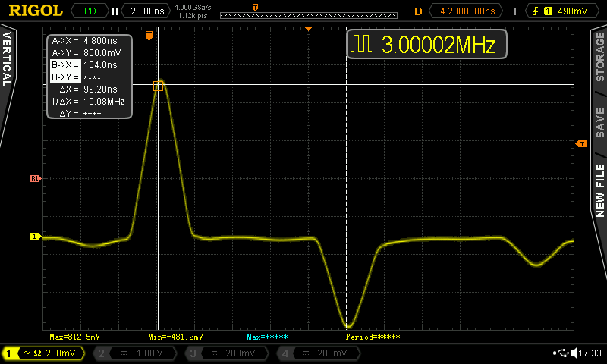Click the Period=***** measurement
The image size is (607, 364).
coord(373,337)
